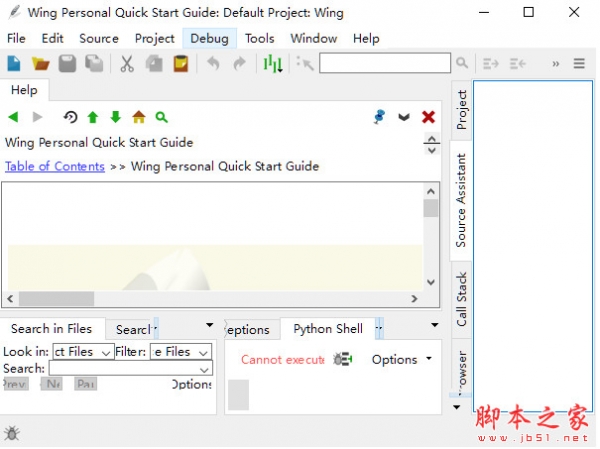Click the Help history icon
The width and height of the screenshot is (600, 449).
click(x=70, y=117)
